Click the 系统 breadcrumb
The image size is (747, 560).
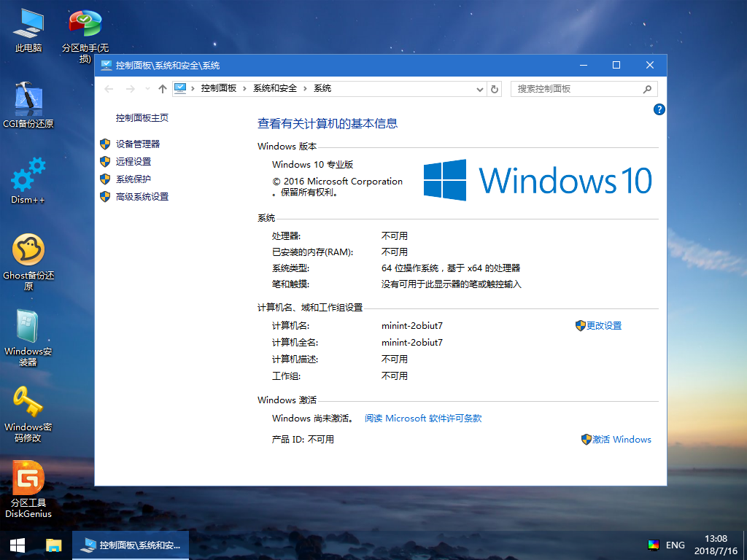click(322, 88)
